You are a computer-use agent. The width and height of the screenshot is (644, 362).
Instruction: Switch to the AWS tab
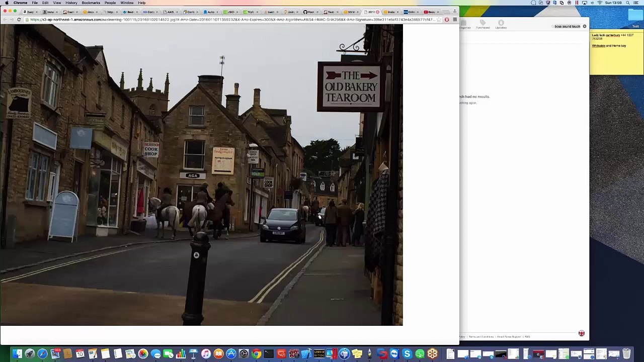(x=170, y=12)
